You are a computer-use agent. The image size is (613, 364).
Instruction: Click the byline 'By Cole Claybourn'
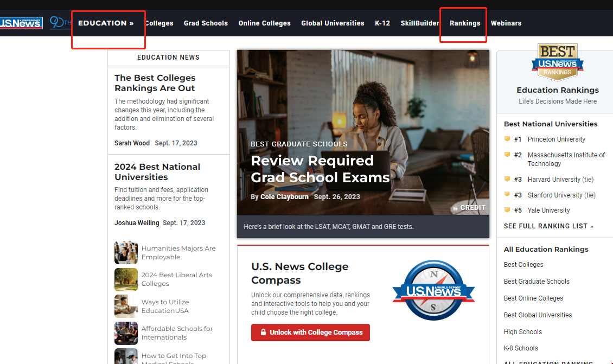279,197
